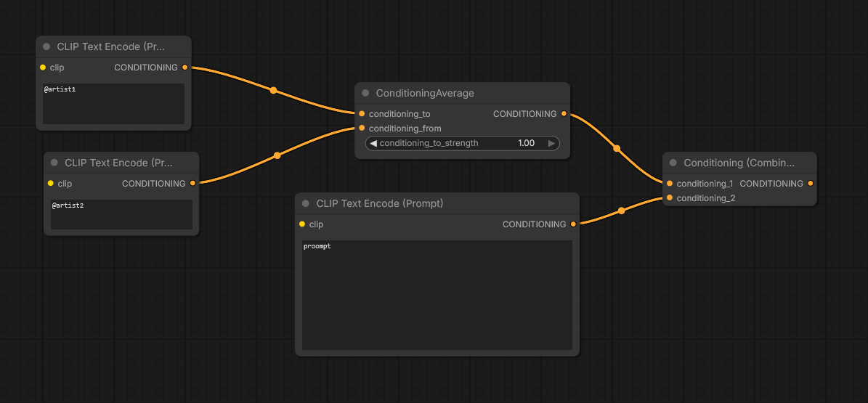Decrease conditioning_to_strength with left arrow

tap(373, 143)
